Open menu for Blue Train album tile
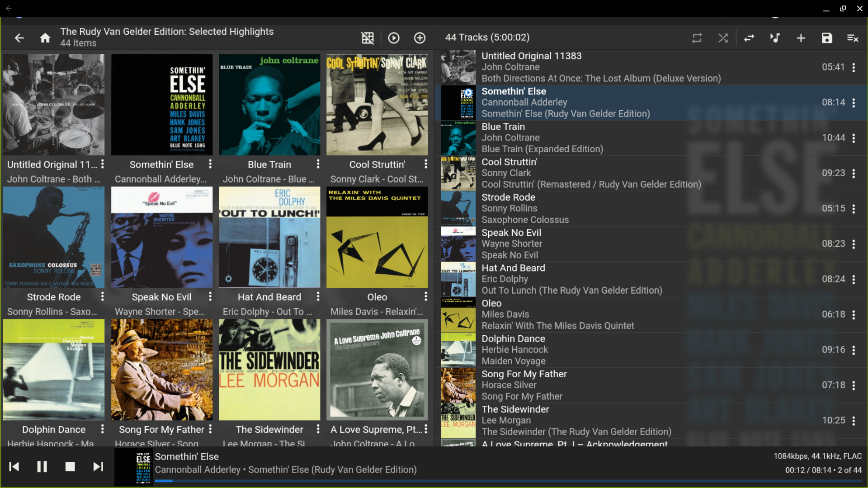 [x=318, y=164]
